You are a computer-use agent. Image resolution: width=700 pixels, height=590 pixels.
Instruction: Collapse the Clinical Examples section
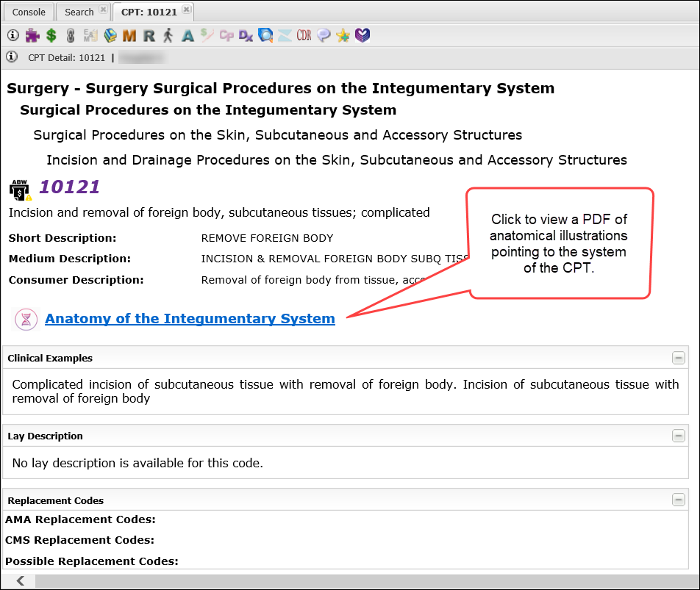[x=678, y=358]
